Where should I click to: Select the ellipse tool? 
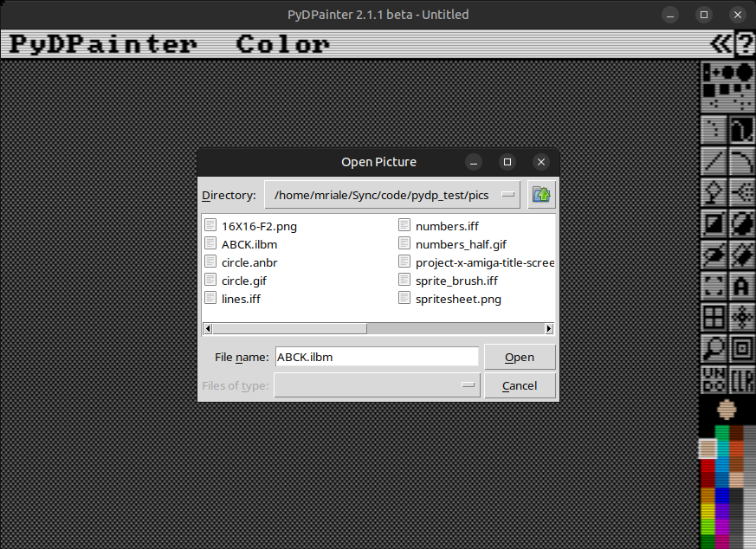click(x=713, y=255)
